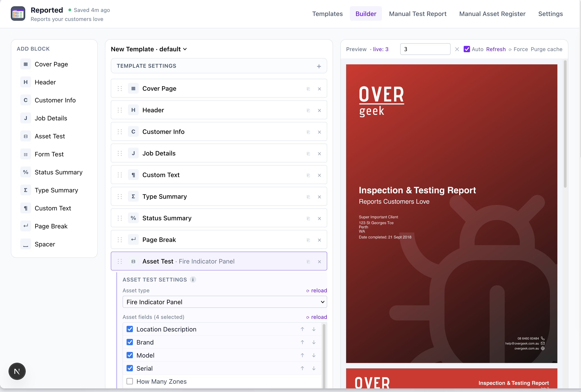Check the How Many Zones asset field
This screenshot has width=581, height=392.
tap(129, 381)
